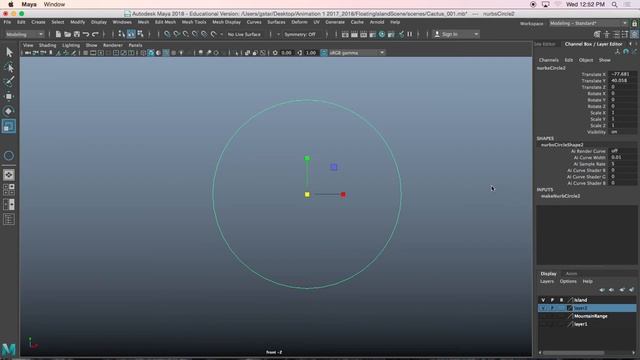This screenshot has width=640, height=360.
Task: Choose the Move tool in toolbox
Action: tap(9, 96)
